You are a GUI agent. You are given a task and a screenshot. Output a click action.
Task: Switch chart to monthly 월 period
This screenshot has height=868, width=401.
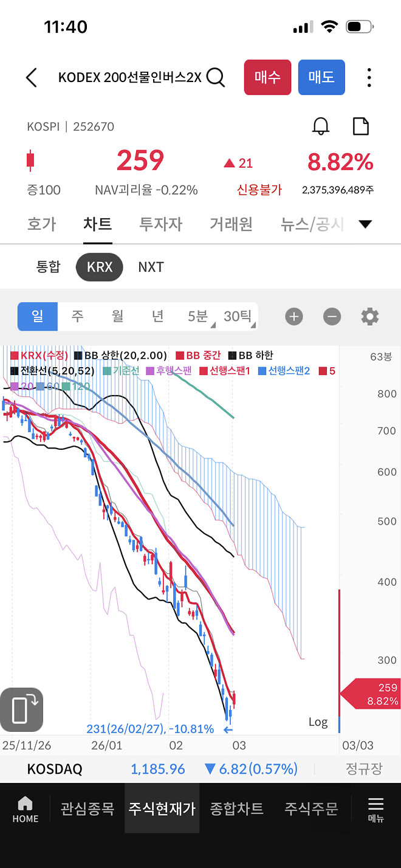click(117, 317)
